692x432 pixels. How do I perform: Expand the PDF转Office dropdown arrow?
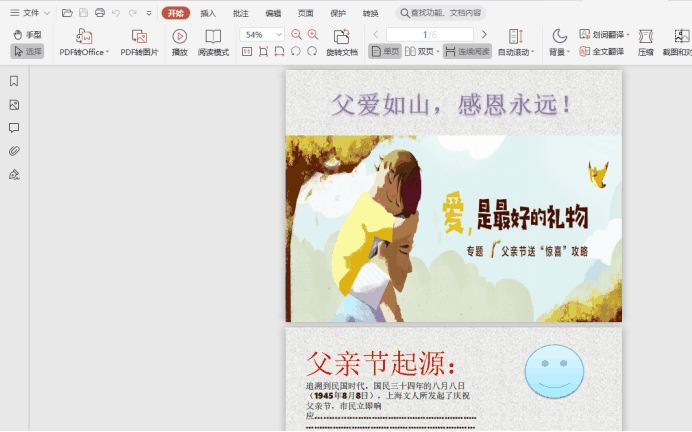(x=107, y=52)
